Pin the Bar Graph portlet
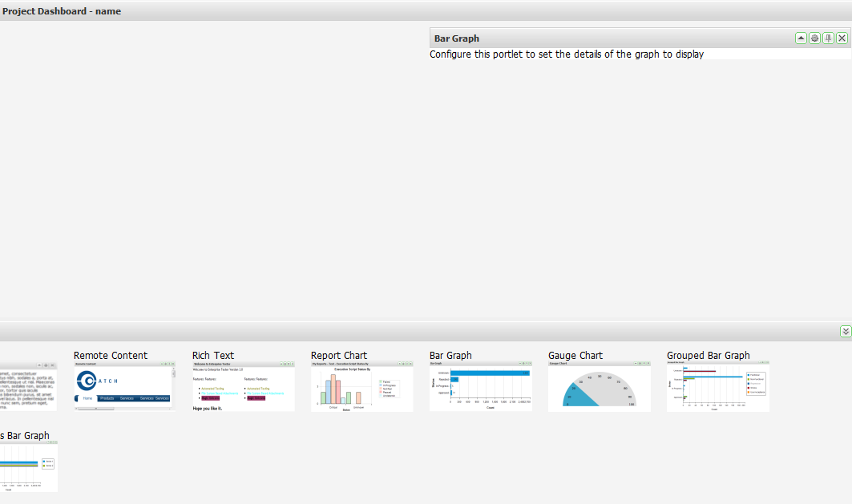The height and width of the screenshot is (504, 852). point(828,38)
